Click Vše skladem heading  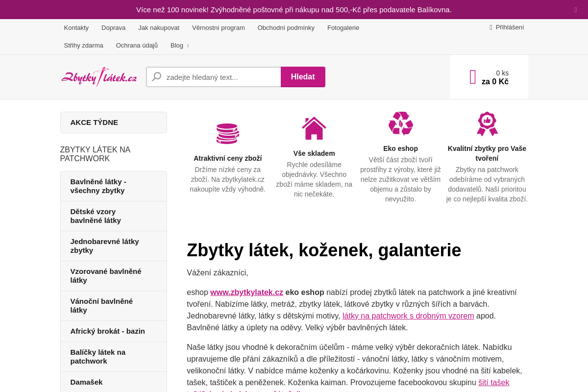pyautogui.click(x=314, y=153)
